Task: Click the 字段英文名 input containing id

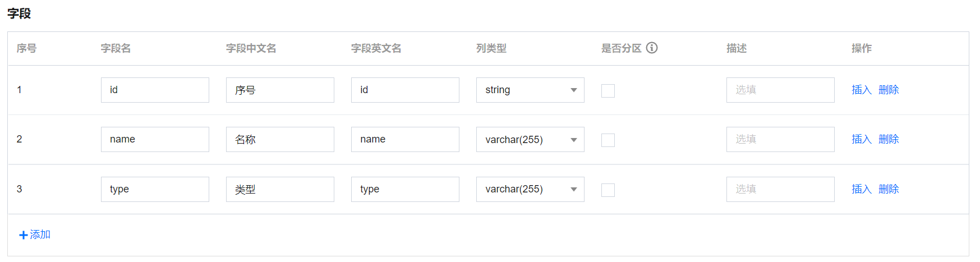Action: pos(405,90)
